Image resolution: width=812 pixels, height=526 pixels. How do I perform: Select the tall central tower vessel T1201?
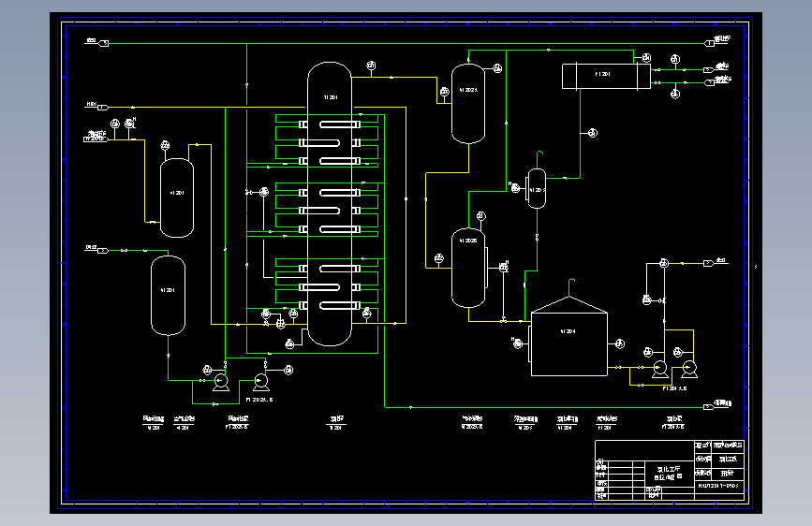(330, 204)
